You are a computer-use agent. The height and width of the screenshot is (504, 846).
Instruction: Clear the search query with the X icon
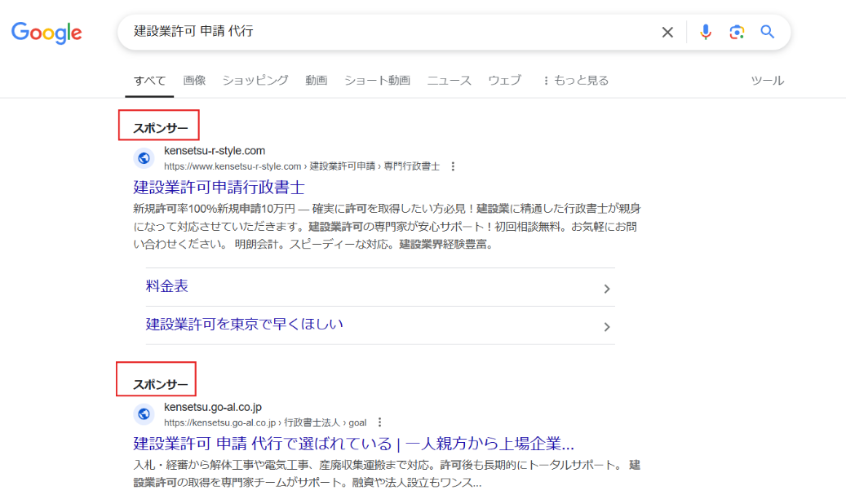tap(667, 32)
